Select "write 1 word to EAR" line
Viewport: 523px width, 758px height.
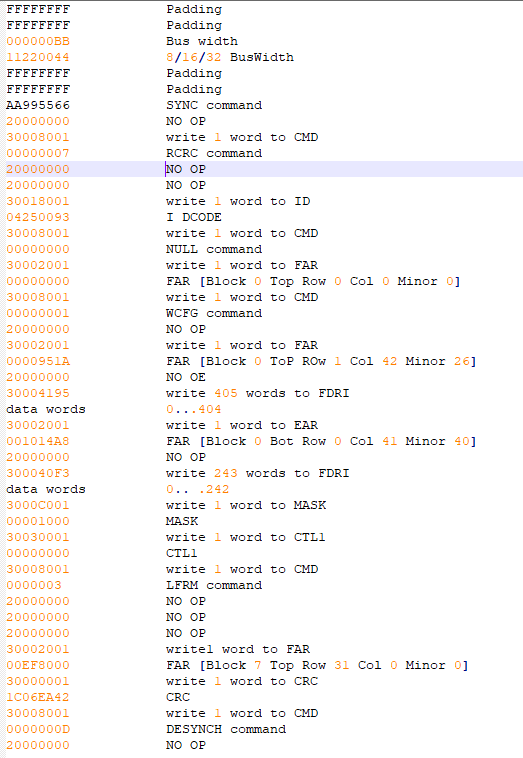(242, 424)
